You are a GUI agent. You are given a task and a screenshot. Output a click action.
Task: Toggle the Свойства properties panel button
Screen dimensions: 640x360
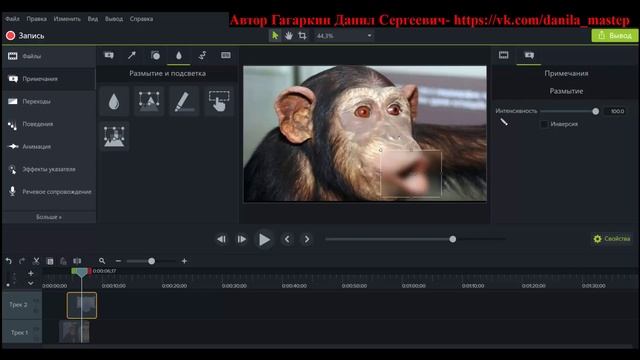tap(611, 239)
